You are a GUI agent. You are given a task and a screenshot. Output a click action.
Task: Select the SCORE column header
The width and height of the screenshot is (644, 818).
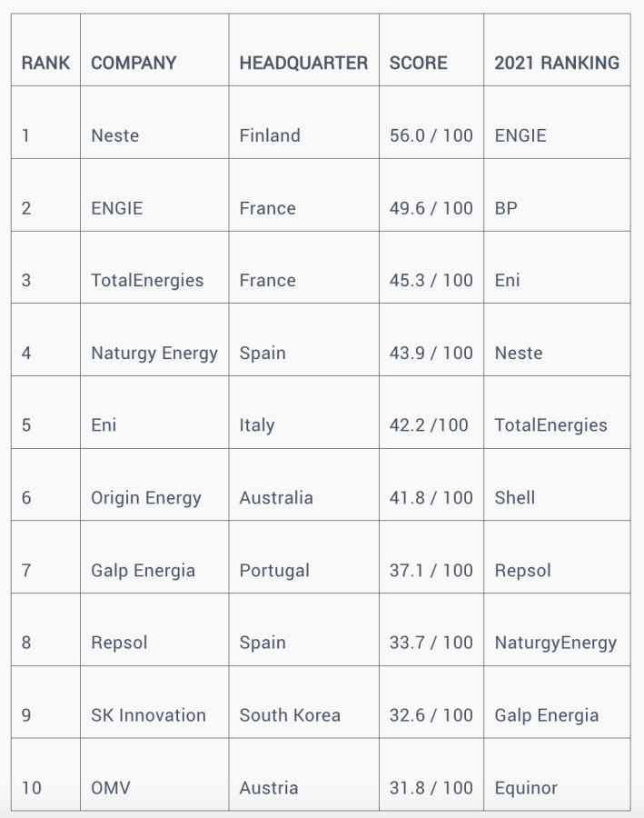(419, 63)
